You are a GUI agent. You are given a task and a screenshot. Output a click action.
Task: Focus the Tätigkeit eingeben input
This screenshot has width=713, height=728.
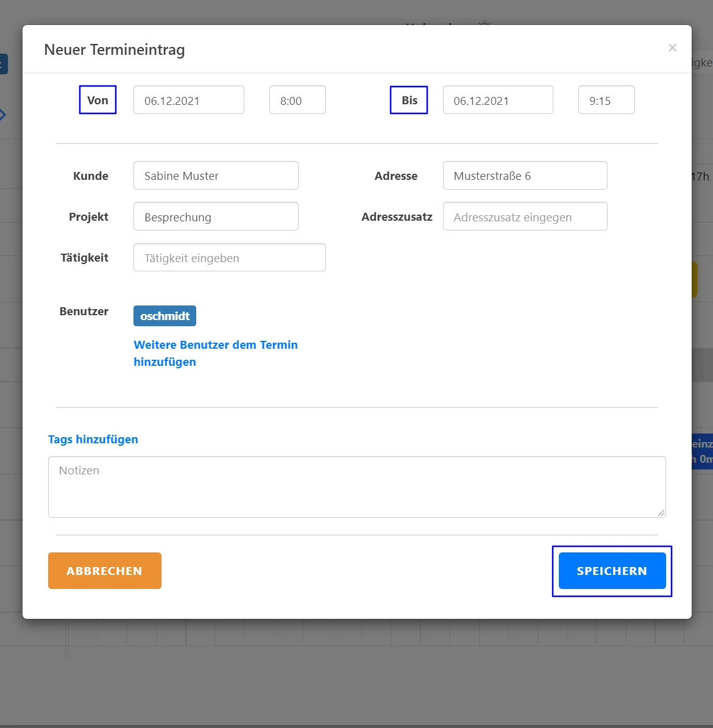229,257
